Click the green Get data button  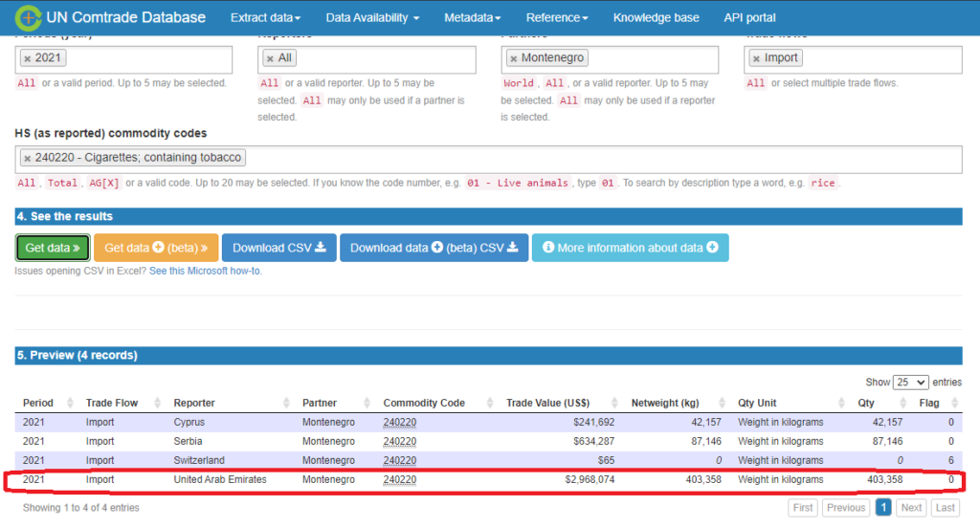(x=53, y=248)
